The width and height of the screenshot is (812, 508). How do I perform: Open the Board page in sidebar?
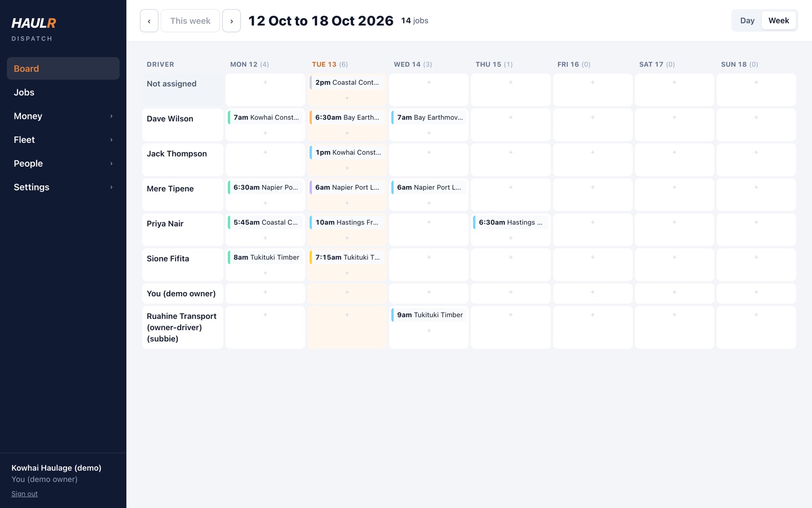coord(63,69)
